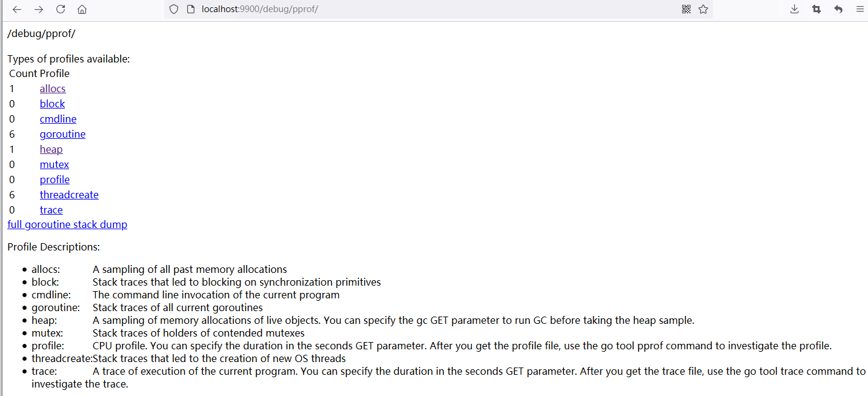Click the shield tracking protection icon

point(174,9)
